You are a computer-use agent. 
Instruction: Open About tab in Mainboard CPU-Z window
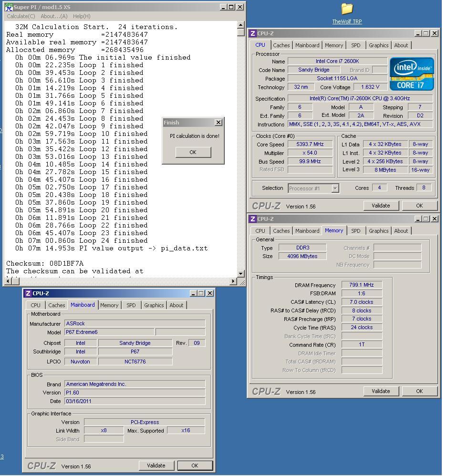176,305
